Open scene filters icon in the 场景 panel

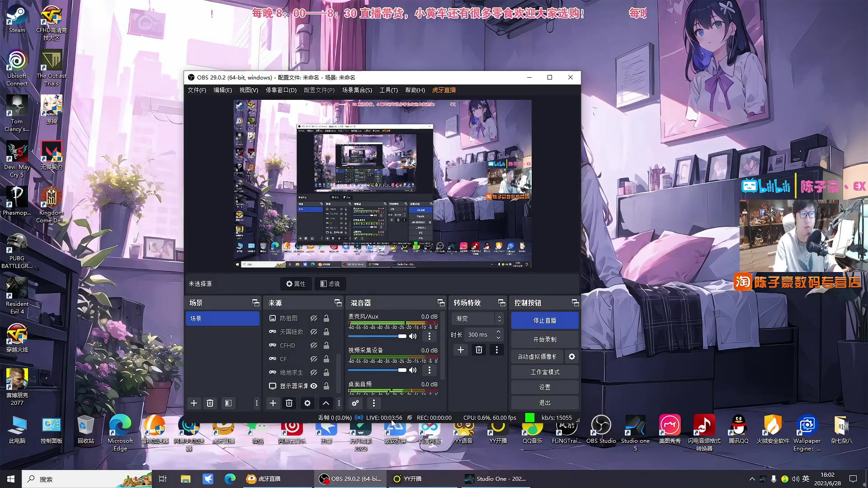(x=228, y=403)
